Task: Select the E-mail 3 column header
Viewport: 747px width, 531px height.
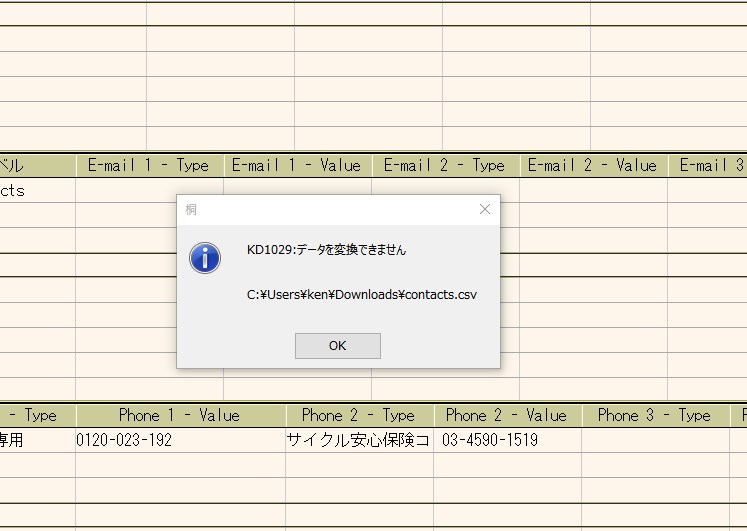Action: tap(708, 166)
